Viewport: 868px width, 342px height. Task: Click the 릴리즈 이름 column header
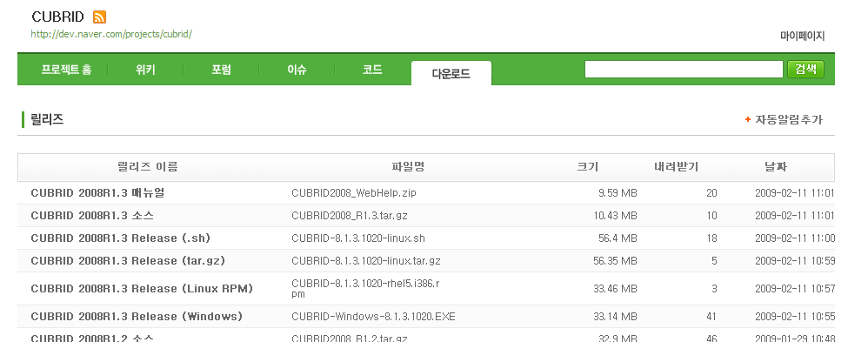(148, 167)
